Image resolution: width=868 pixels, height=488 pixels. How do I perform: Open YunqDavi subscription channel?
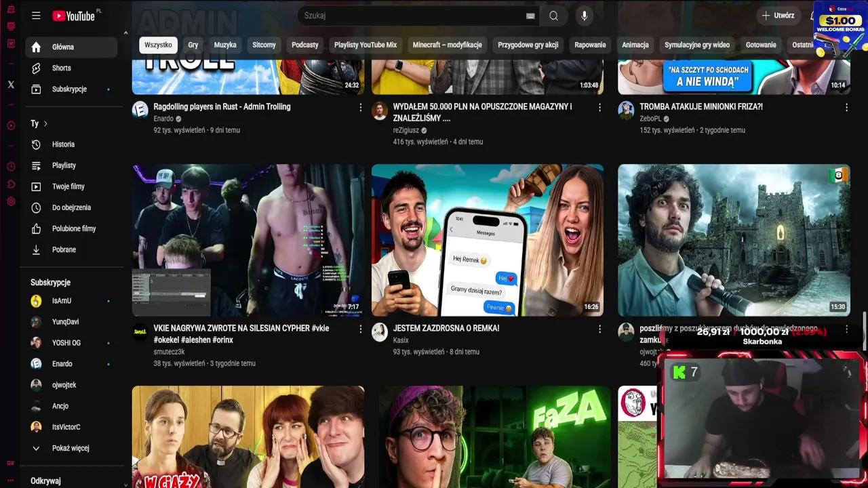pos(71,322)
